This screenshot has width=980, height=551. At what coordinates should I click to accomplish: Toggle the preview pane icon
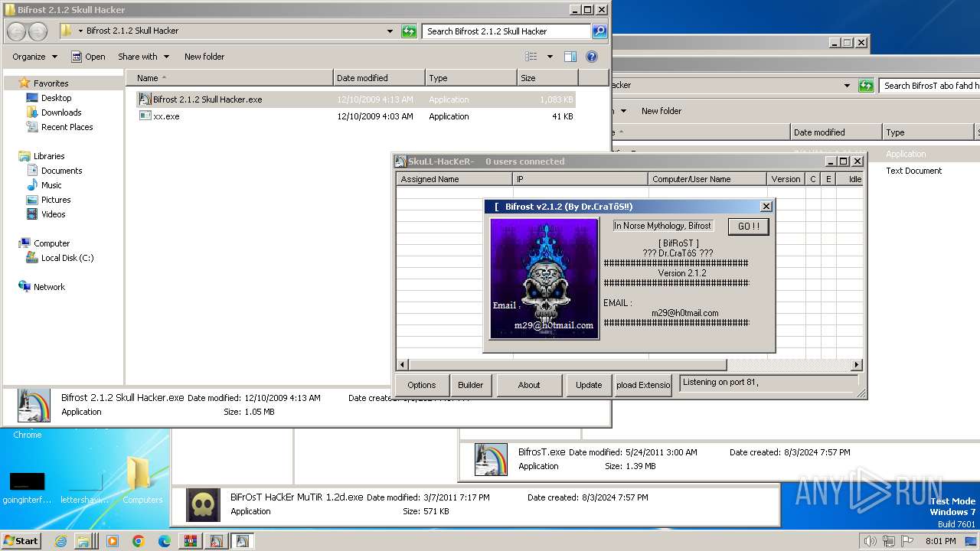570,57
